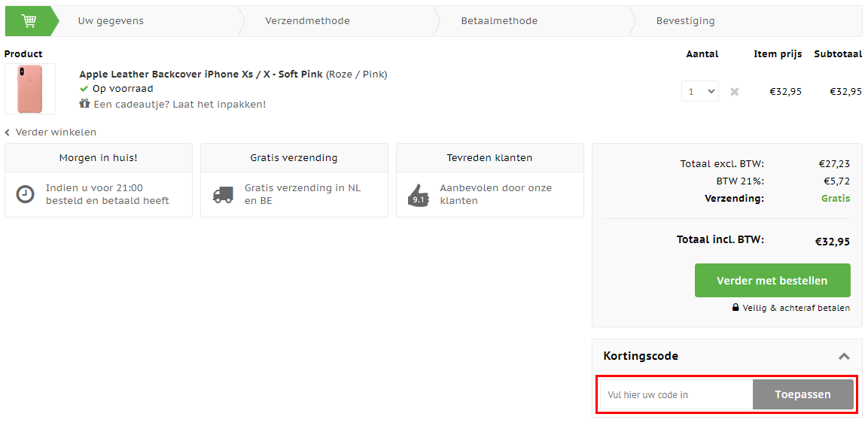Click the Subtotaal column header
The height and width of the screenshot is (423, 868).
click(838, 54)
